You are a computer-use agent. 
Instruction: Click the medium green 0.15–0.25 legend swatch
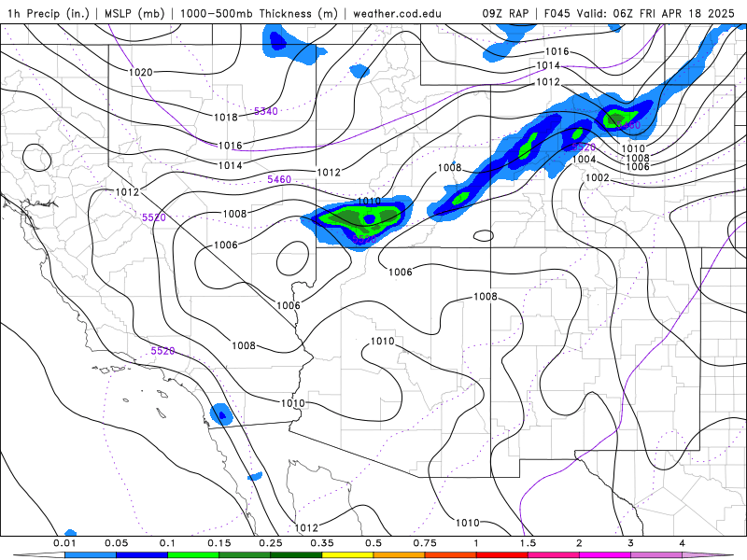point(245,555)
